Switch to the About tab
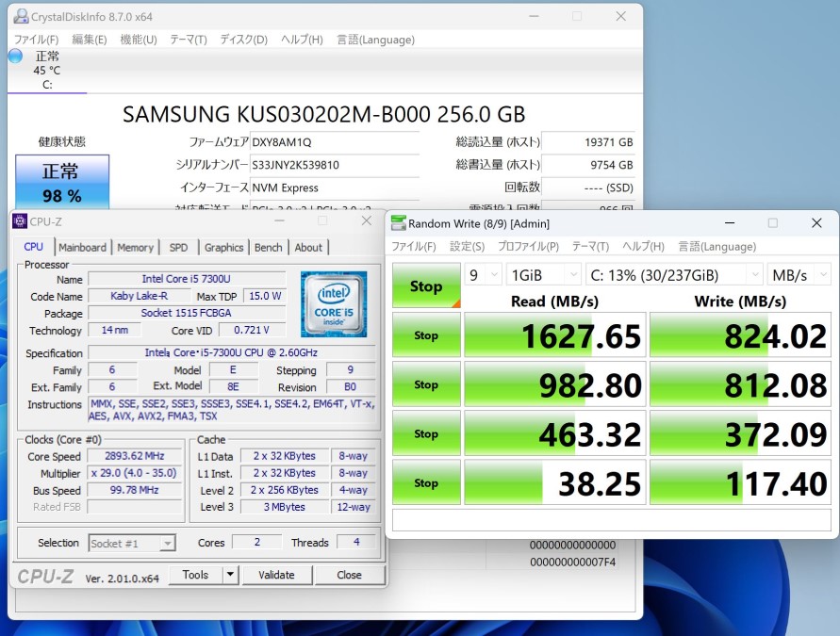This screenshot has height=636, width=840. pyautogui.click(x=308, y=247)
